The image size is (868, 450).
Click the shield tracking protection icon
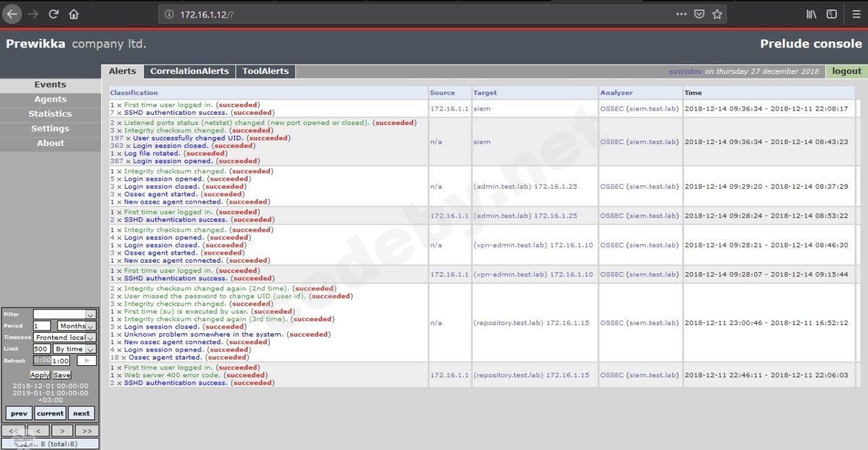coord(699,14)
